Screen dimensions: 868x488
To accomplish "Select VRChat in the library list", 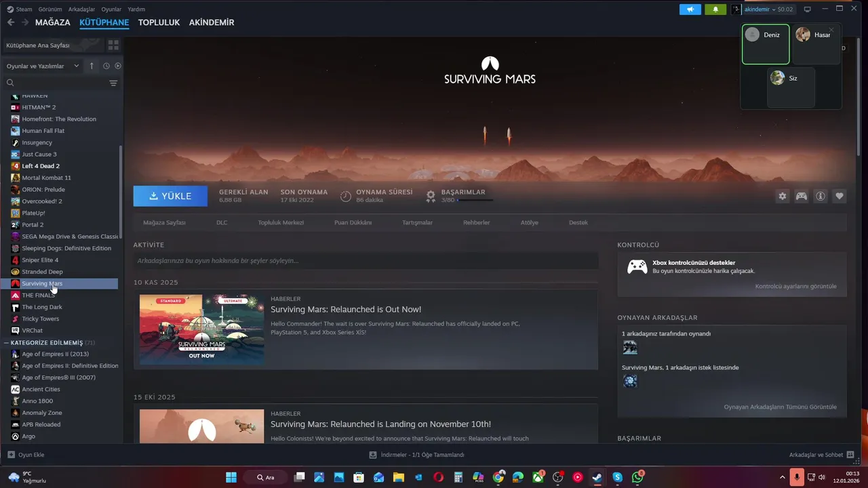I will [32, 331].
